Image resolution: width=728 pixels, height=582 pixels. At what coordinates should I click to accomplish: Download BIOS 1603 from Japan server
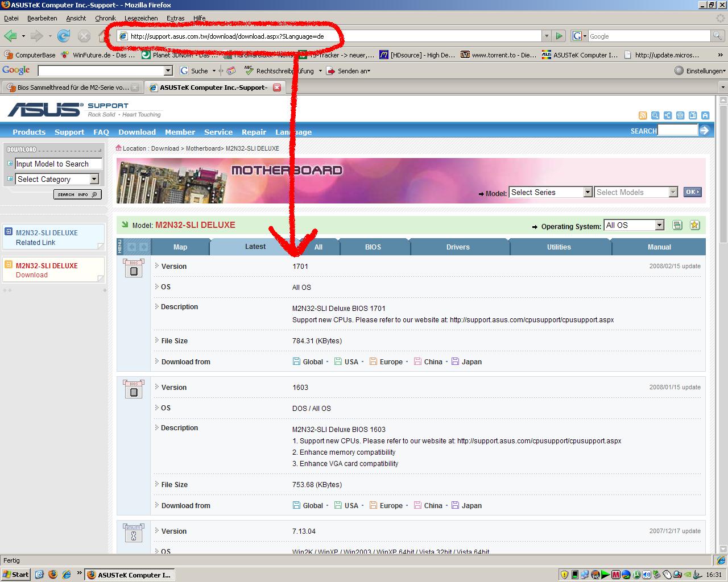pos(467,505)
